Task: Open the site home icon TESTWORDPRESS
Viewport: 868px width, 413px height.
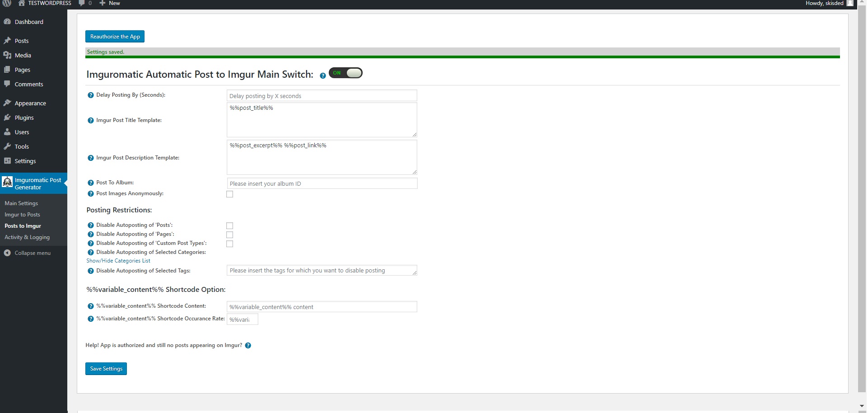Action: [x=21, y=3]
